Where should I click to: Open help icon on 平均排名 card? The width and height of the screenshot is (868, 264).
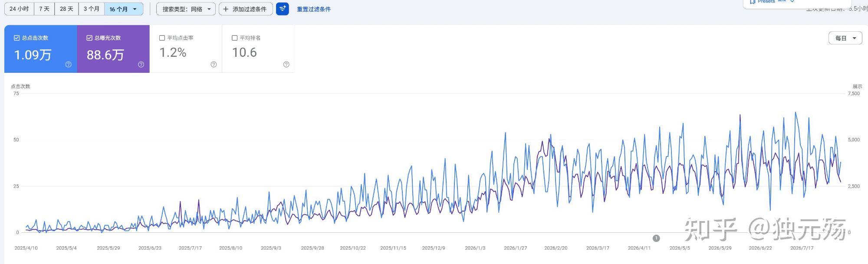(x=286, y=64)
